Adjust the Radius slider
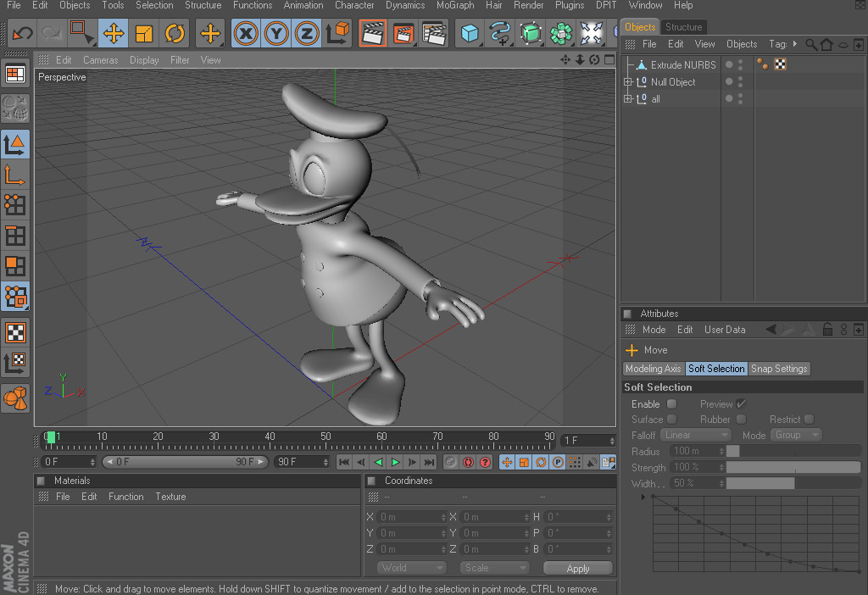Viewport: 868px width, 595px height. [793, 452]
